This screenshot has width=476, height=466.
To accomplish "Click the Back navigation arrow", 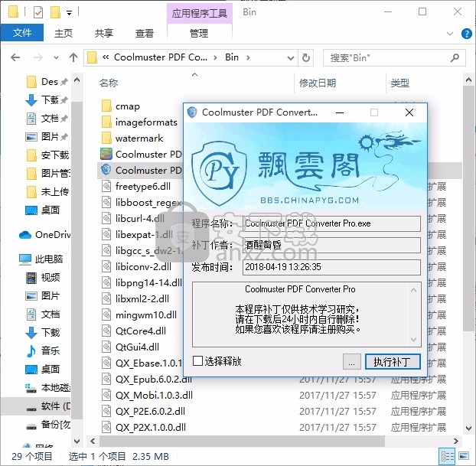I will [x=15, y=57].
